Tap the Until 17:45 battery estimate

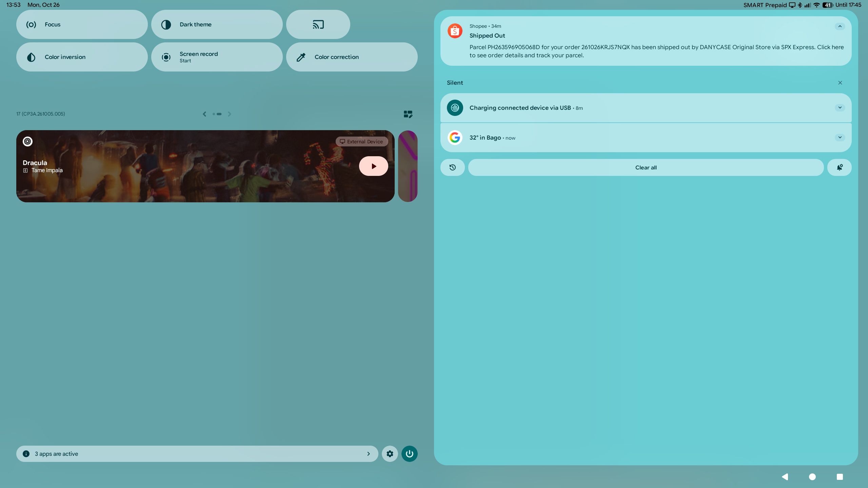(848, 5)
